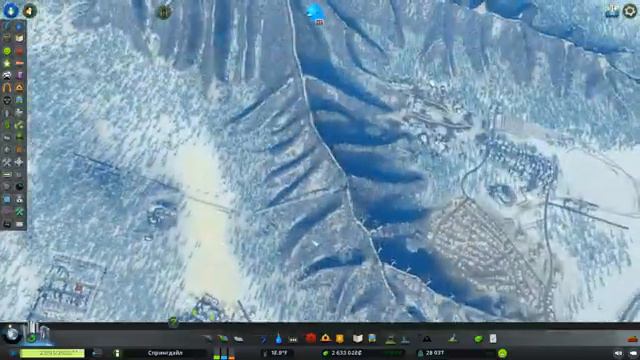Select the yellow star info view
The height and width of the screenshot is (360, 640).
click(7, 63)
